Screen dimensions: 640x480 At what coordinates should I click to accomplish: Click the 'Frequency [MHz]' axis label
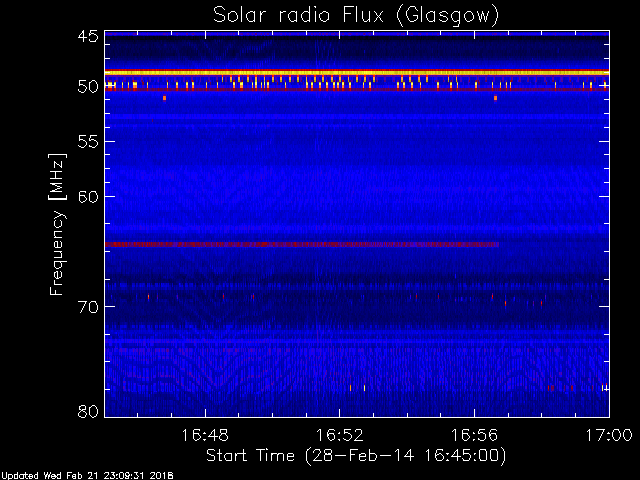point(57,224)
